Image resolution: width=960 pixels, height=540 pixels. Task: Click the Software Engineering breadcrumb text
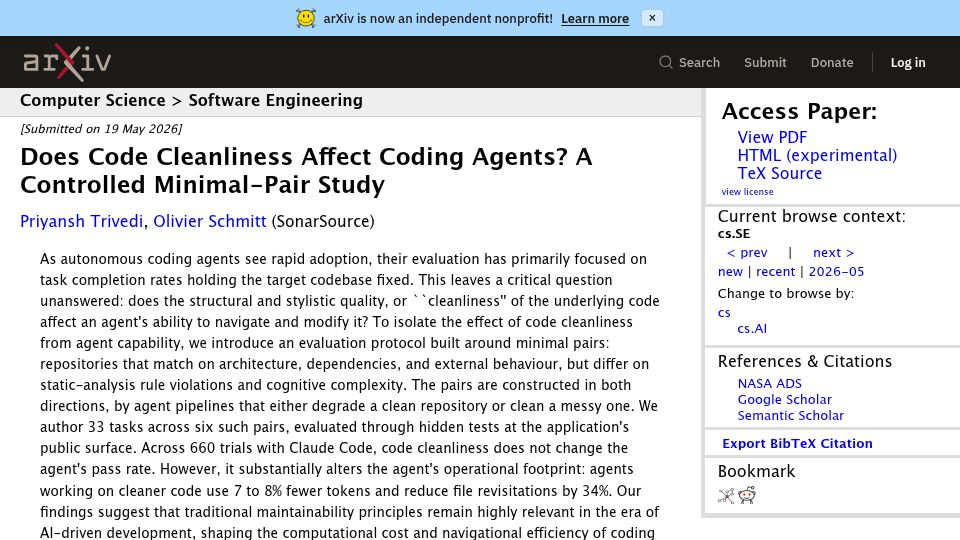[x=276, y=100]
